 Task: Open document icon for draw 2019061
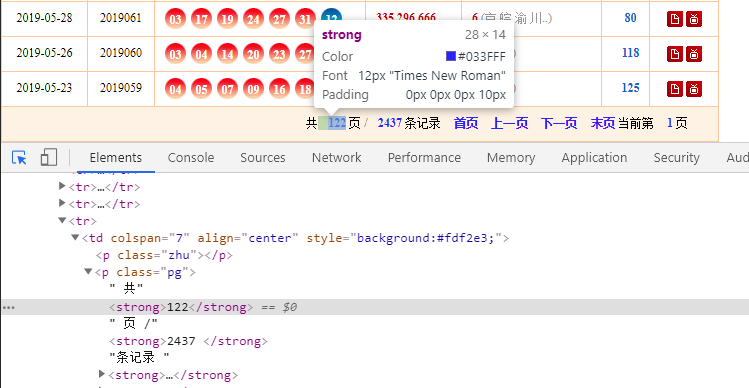click(x=674, y=19)
